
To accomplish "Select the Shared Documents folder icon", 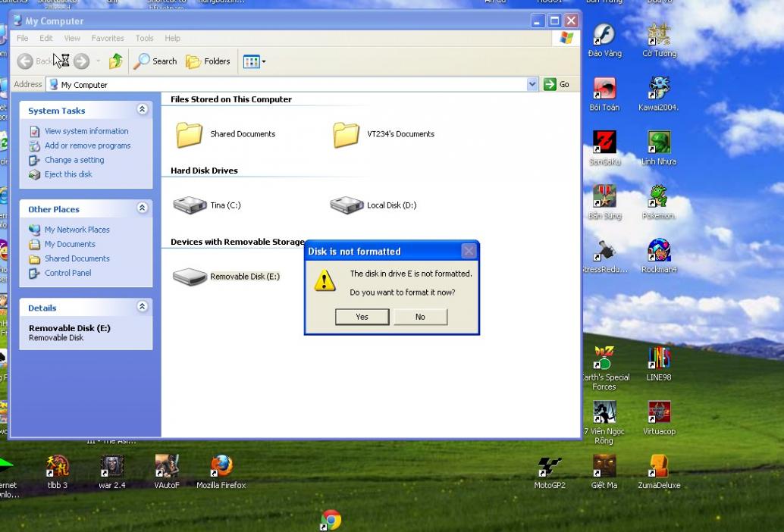I will pyautogui.click(x=190, y=134).
